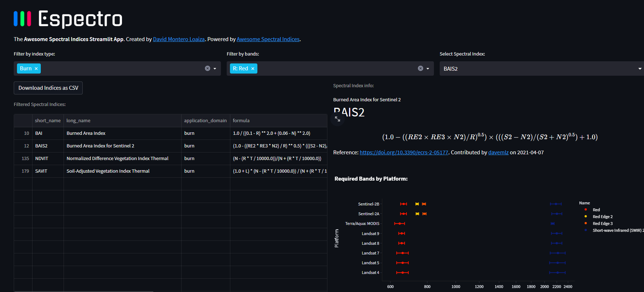Clear all index type filters
Viewport: 644px width, 292px height.
pos(208,68)
